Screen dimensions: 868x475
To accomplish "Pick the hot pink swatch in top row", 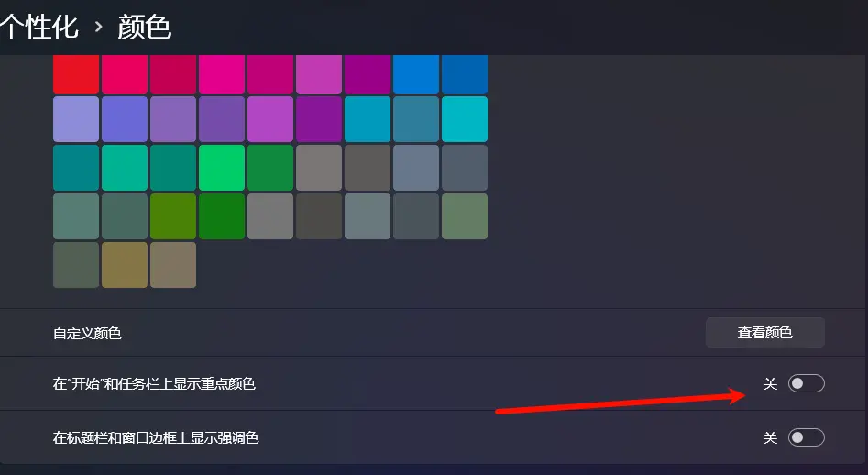I will 222,73.
